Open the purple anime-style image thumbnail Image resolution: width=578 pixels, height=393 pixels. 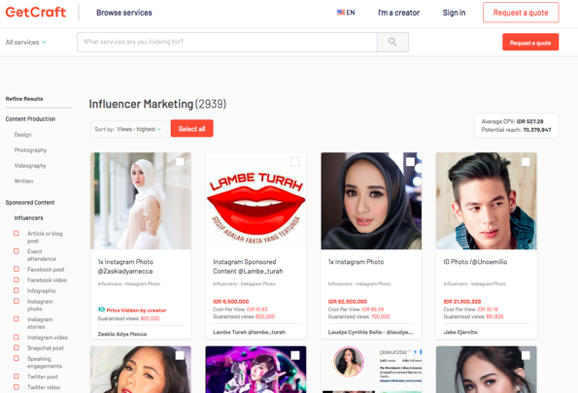pyautogui.click(x=256, y=369)
